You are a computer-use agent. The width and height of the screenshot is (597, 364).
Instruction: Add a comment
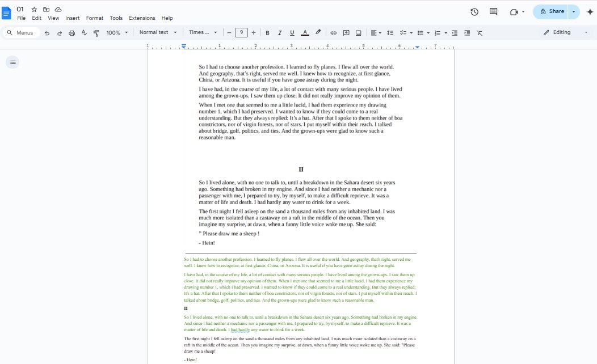click(346, 32)
